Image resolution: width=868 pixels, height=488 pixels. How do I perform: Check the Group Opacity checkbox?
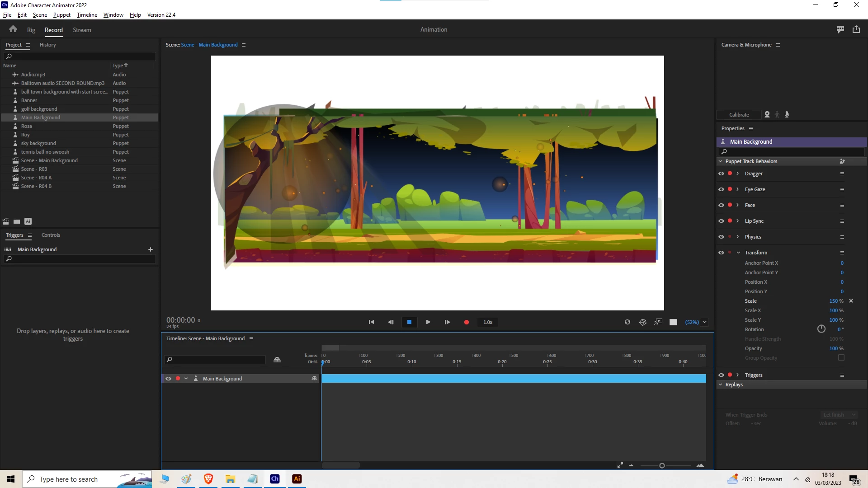[x=841, y=358]
